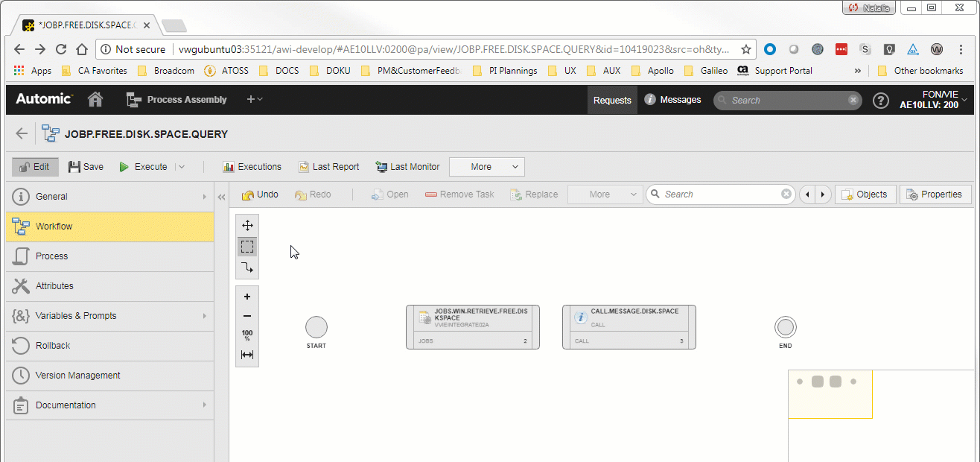Click the Automic home icon
980x462 pixels.
coord(95,100)
